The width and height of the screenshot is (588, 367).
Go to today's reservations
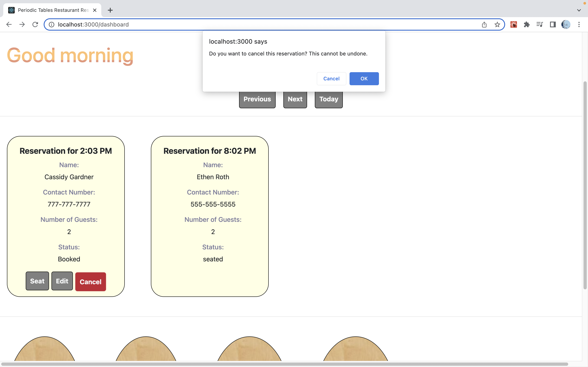[329, 99]
